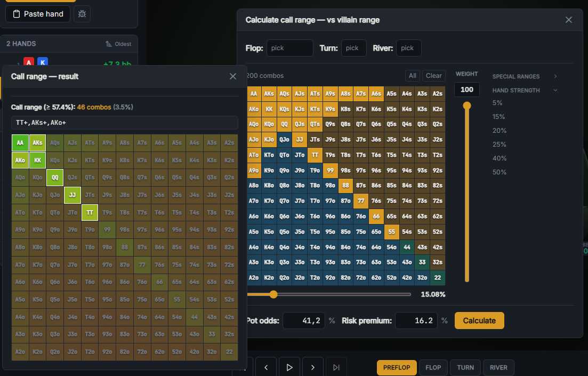Viewport: 588px width, 376px height.
Task: Click 72o cell in call range result grid
Action: click(142, 352)
